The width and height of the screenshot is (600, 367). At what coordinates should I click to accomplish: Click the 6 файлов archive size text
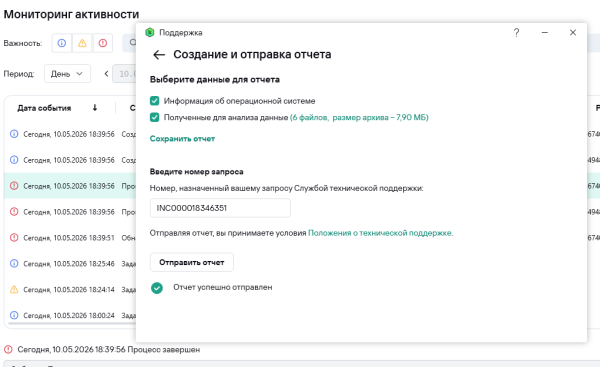click(x=359, y=117)
